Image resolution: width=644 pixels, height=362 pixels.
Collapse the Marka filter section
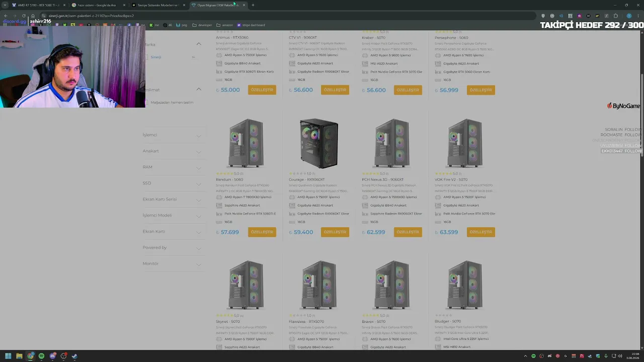[199, 44]
